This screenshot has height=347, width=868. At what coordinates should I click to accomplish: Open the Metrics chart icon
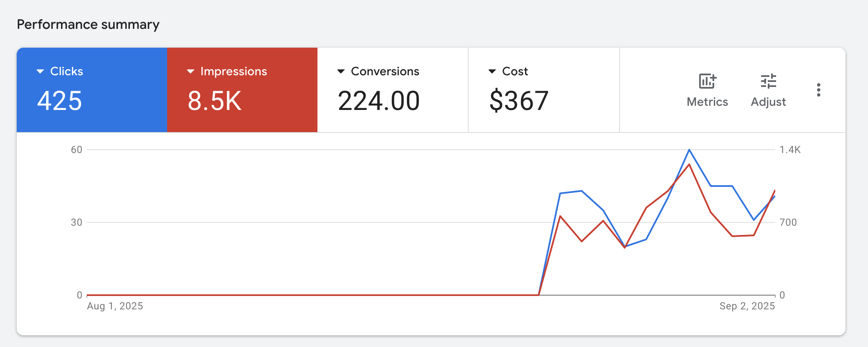point(707,81)
